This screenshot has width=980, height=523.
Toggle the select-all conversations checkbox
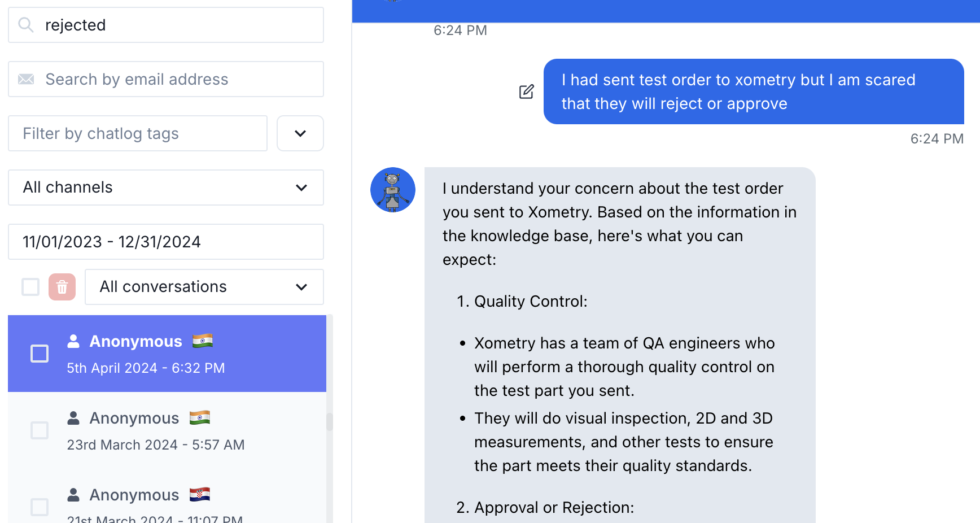tap(30, 287)
